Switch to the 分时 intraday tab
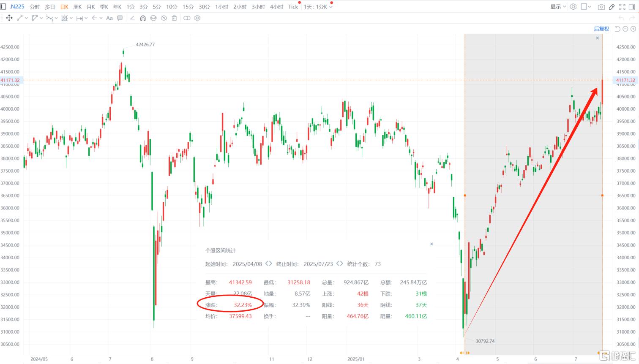 click(x=35, y=7)
